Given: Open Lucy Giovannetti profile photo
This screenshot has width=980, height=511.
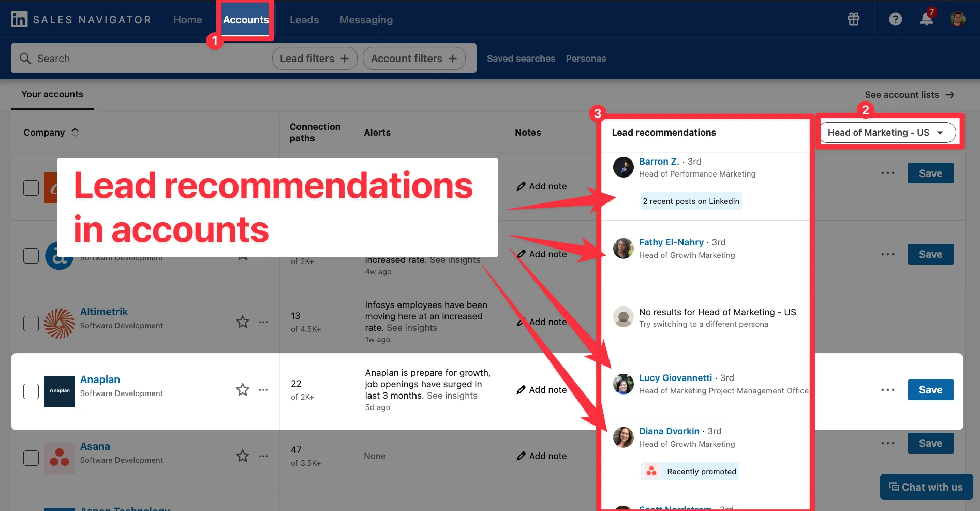Looking at the screenshot, I should pos(623,384).
